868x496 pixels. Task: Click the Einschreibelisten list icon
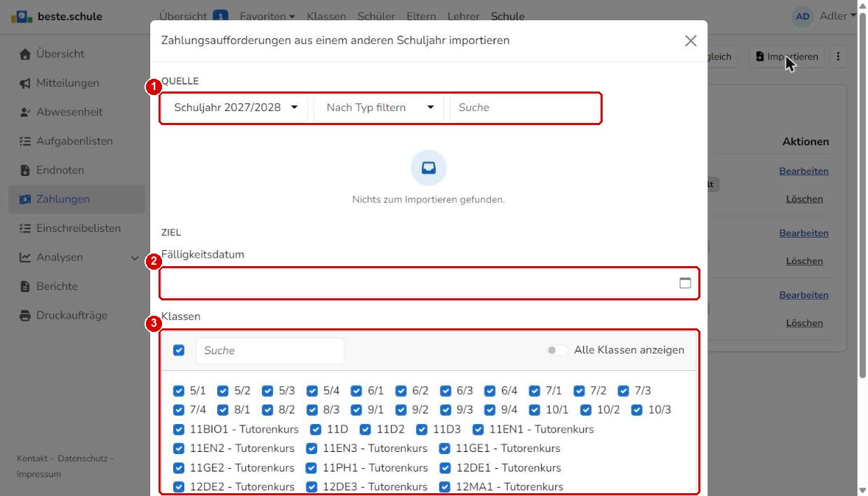point(25,228)
